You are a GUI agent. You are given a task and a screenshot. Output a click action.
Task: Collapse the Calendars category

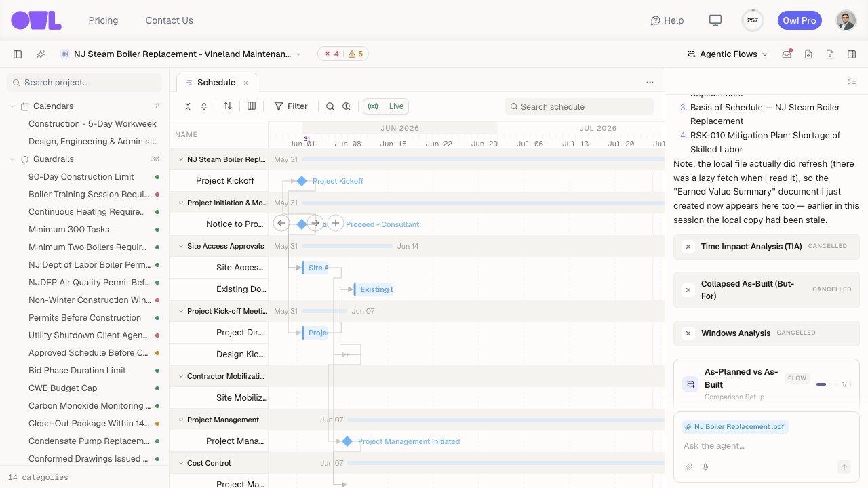(12, 106)
